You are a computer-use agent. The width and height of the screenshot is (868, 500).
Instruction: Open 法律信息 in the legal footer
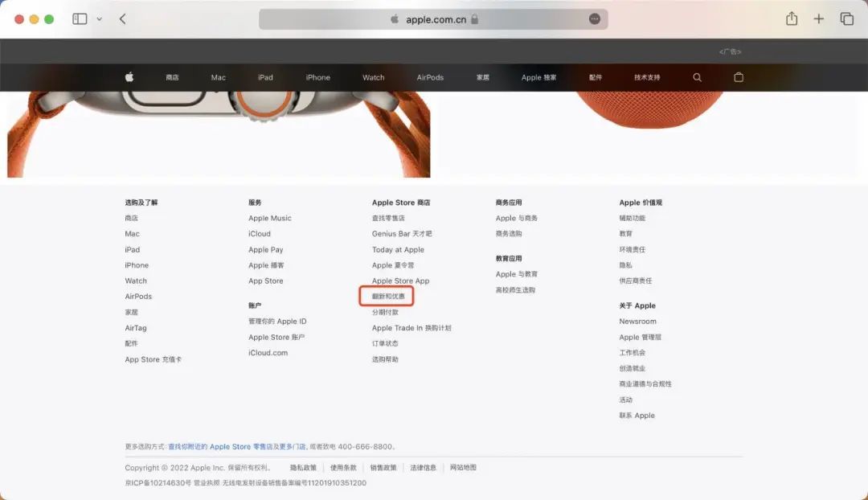(x=423, y=468)
